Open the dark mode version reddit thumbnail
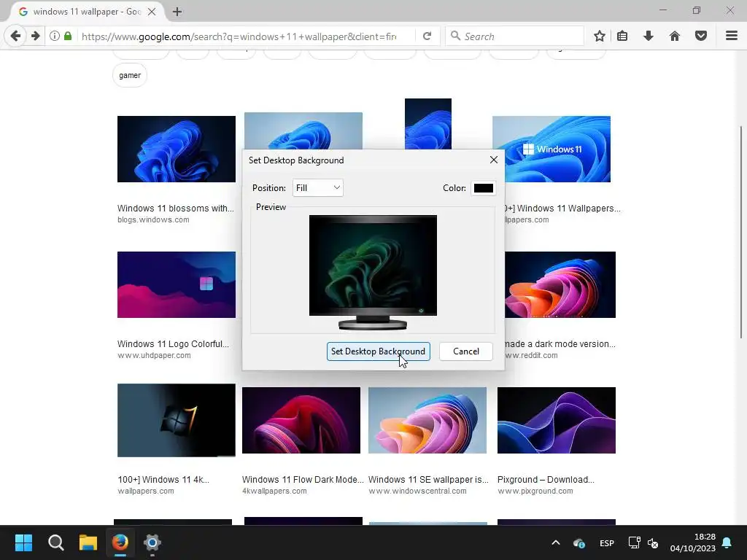747x560 pixels. point(560,284)
